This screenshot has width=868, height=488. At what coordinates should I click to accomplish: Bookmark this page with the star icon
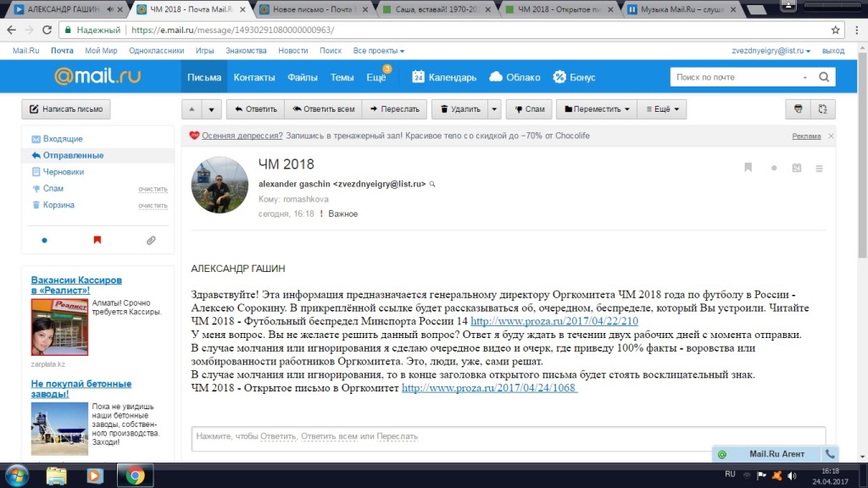coord(835,30)
